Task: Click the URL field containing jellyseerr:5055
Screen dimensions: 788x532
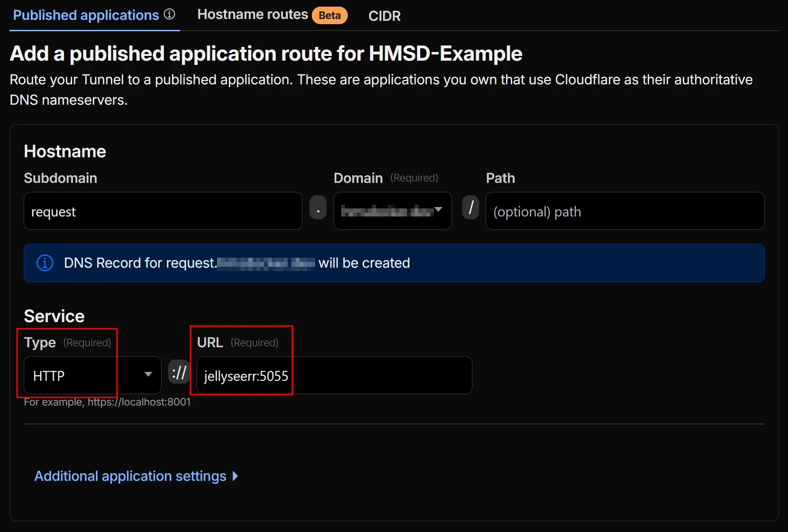Action: pos(333,375)
